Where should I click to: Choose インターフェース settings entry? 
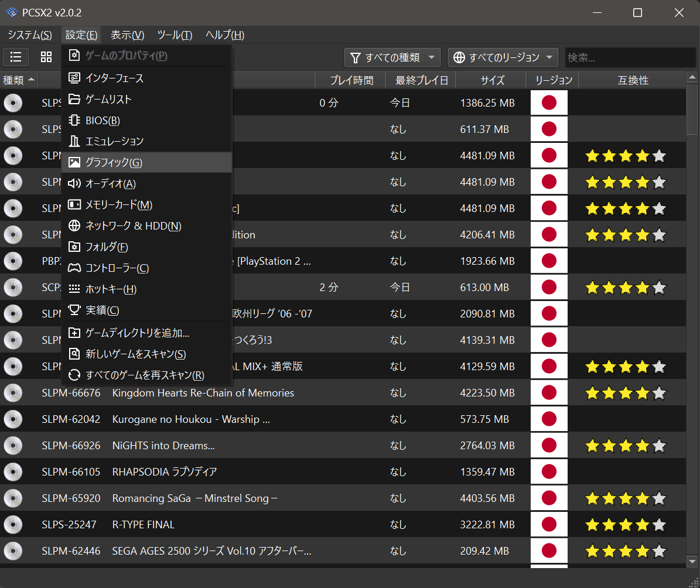point(147,78)
